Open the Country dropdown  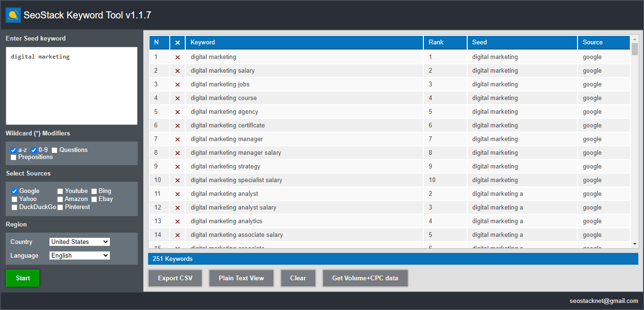pos(79,242)
